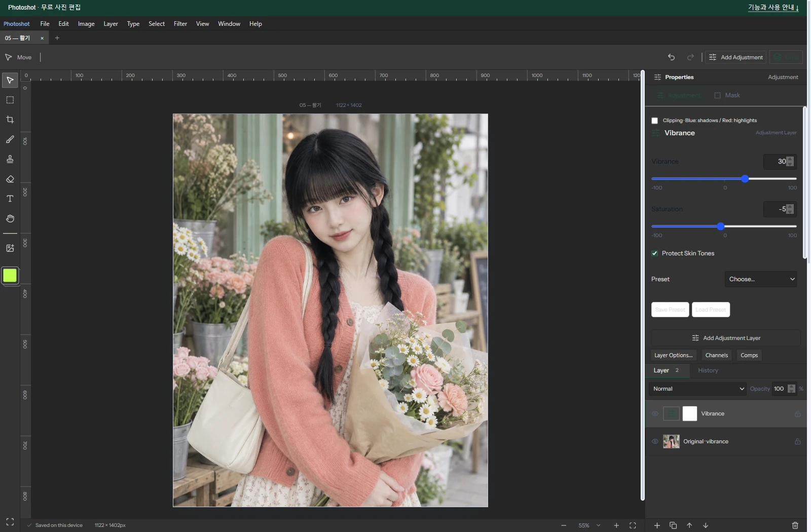Choose the Clone Stamp tool
Viewport: 811px width, 532px height.
[10, 159]
